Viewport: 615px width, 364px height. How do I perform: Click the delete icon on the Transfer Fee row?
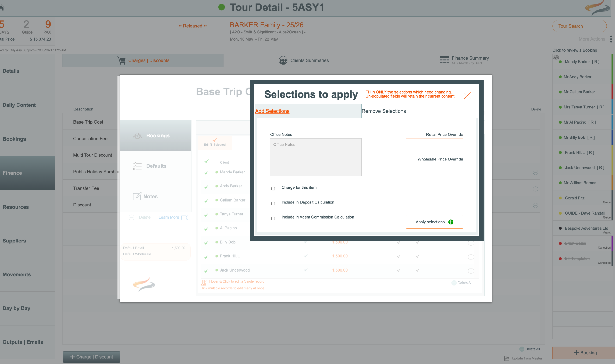click(535, 189)
